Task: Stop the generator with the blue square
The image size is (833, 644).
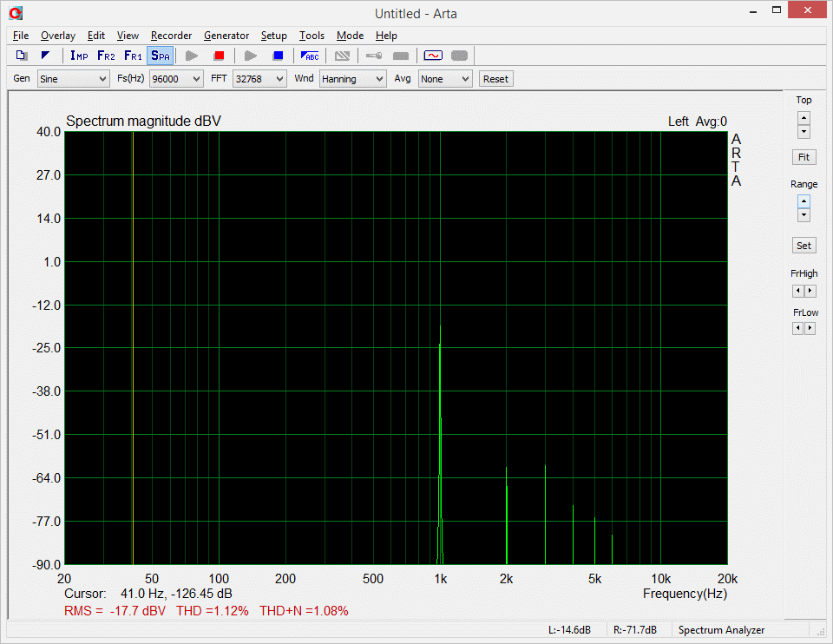Action: click(278, 56)
